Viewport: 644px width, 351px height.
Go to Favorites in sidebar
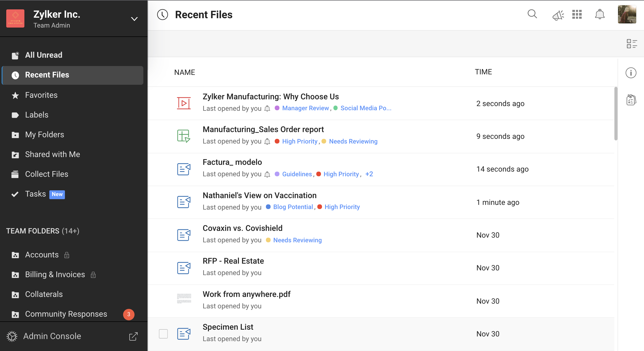[x=41, y=95]
